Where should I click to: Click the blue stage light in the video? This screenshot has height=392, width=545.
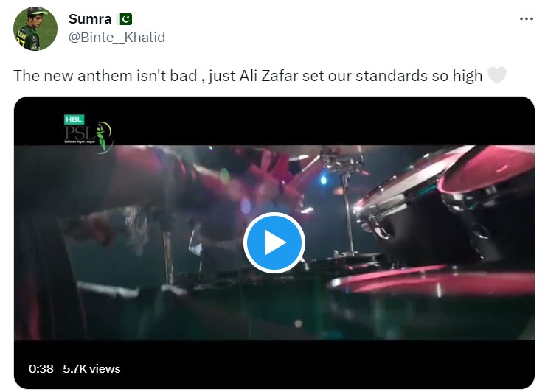click(x=323, y=181)
